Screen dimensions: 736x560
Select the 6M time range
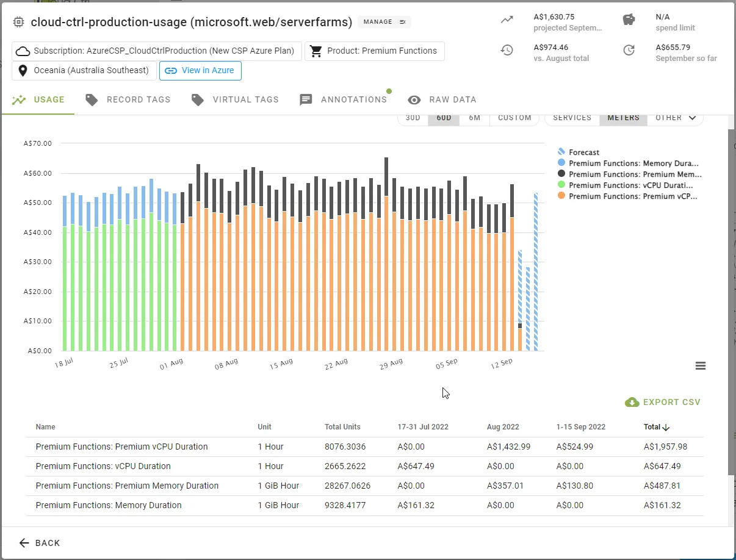(x=474, y=118)
